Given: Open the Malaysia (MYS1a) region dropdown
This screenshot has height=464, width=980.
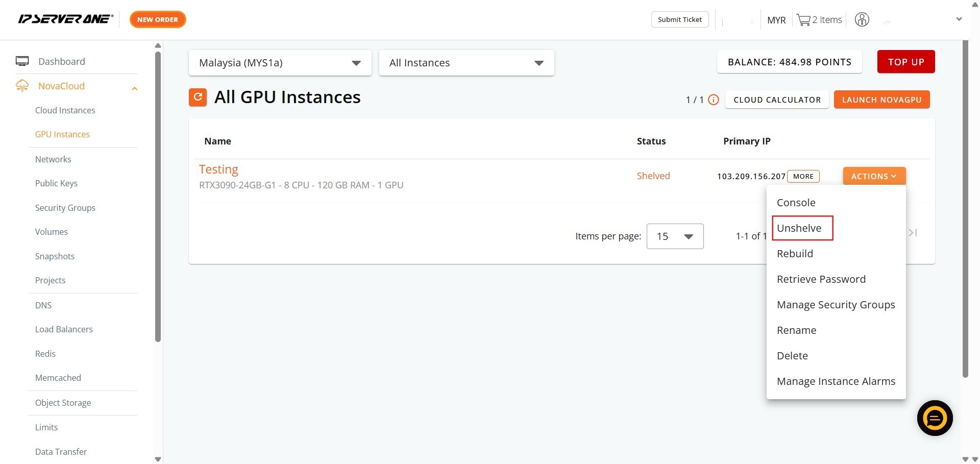Looking at the screenshot, I should pos(280,63).
